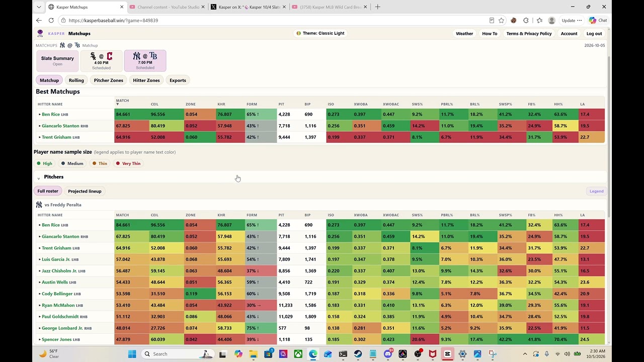
Task: Open the Slate Summary card
Action: [x=57, y=61]
